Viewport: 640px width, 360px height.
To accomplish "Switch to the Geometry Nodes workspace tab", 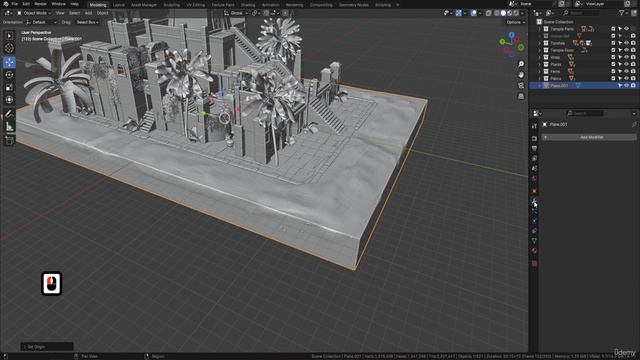I will coord(353,5).
